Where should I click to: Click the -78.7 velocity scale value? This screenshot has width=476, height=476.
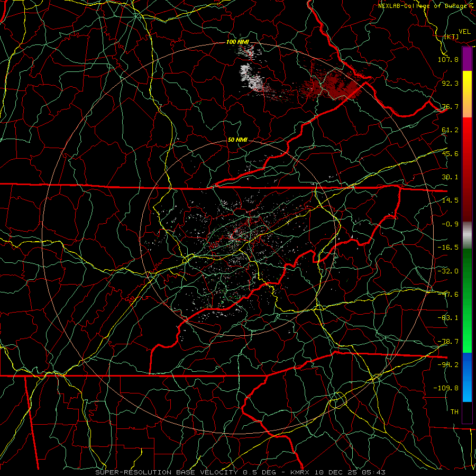448,341
